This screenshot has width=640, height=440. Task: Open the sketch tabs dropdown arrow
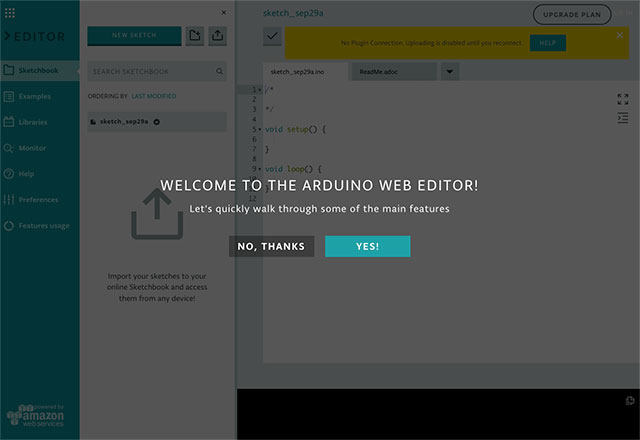(449, 72)
